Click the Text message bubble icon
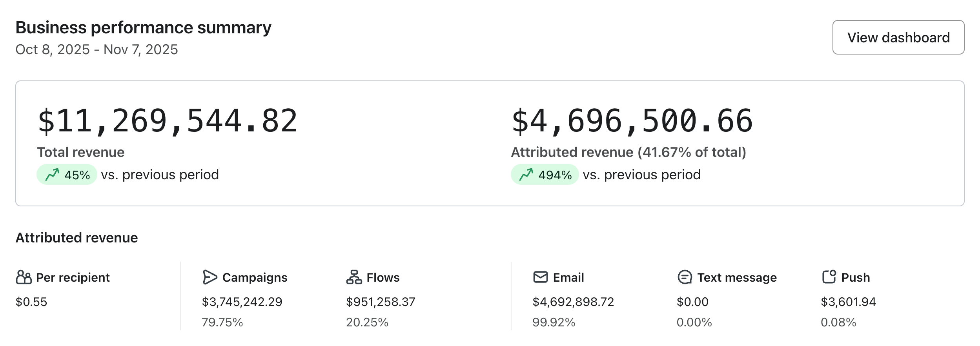 (685, 277)
